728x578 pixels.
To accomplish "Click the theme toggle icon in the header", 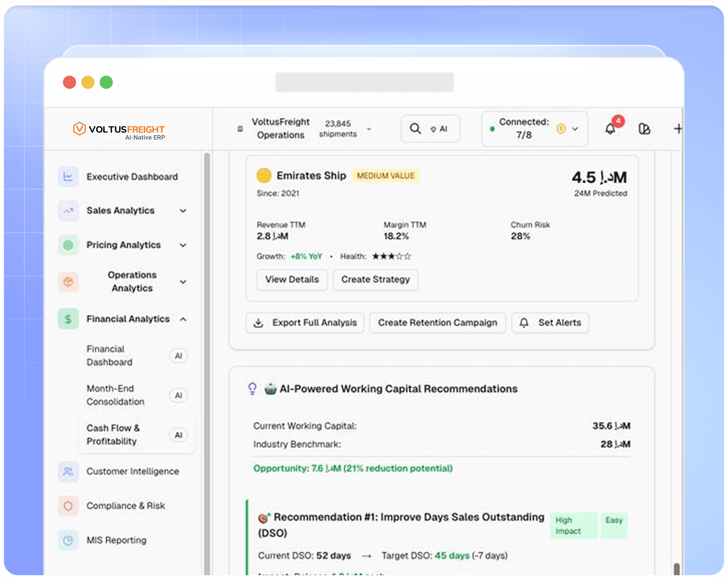I will tap(644, 129).
